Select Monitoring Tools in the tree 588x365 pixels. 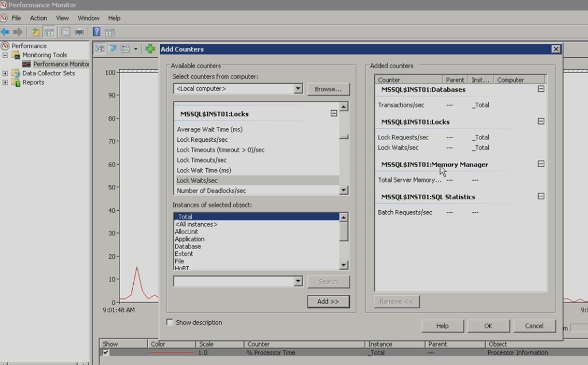coord(45,55)
